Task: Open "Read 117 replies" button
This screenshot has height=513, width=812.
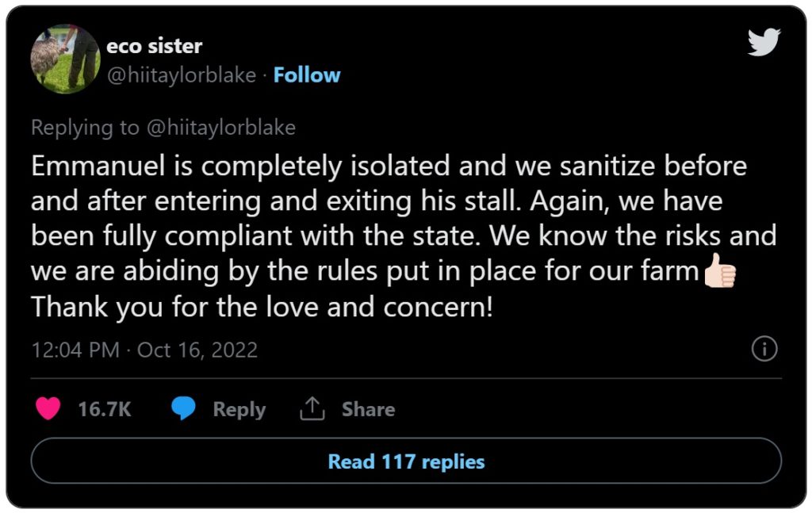Action: [406, 461]
